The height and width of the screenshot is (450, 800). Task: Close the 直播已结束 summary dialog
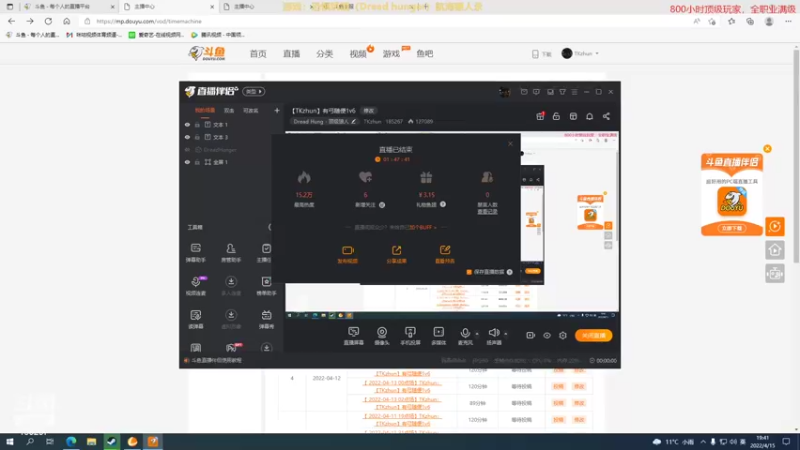(x=510, y=144)
